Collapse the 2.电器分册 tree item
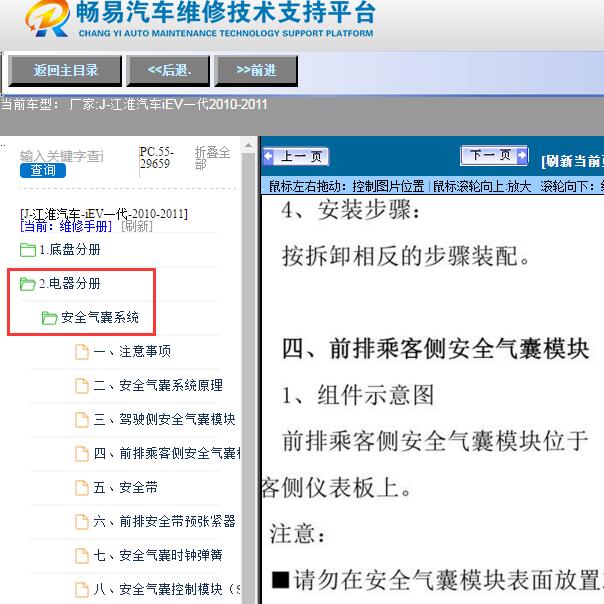 (x=70, y=284)
